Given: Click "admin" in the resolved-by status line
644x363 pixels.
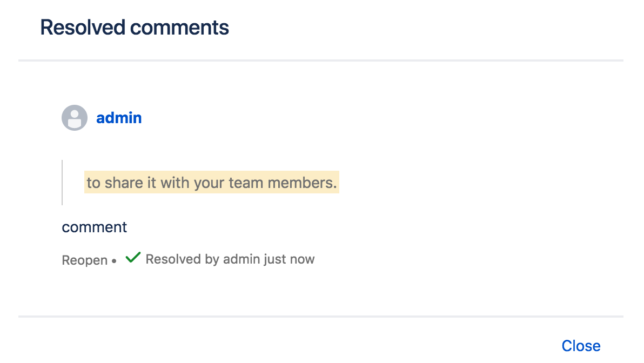Looking at the screenshot, I should [x=242, y=259].
